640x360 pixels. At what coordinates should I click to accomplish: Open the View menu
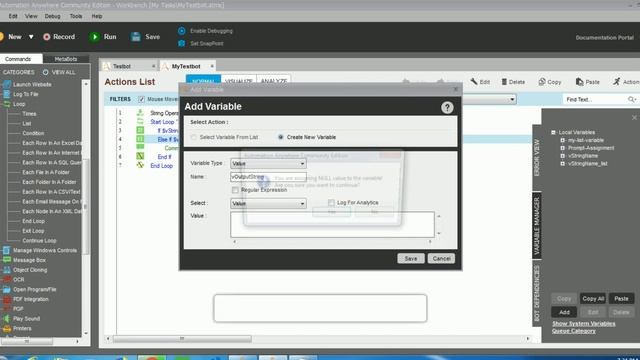[x=31, y=16]
